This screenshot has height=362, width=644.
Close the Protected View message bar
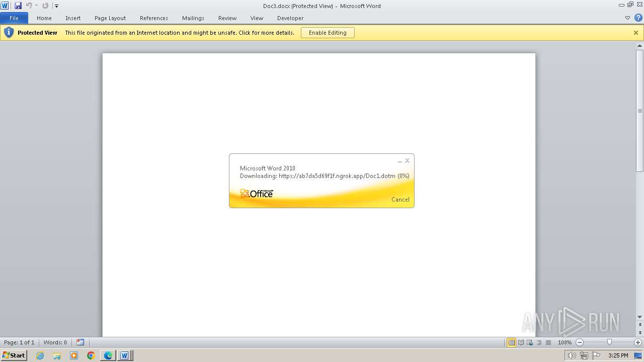pos(636,33)
